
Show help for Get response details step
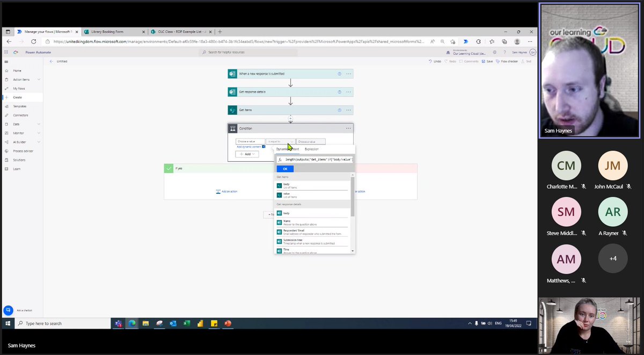(340, 92)
